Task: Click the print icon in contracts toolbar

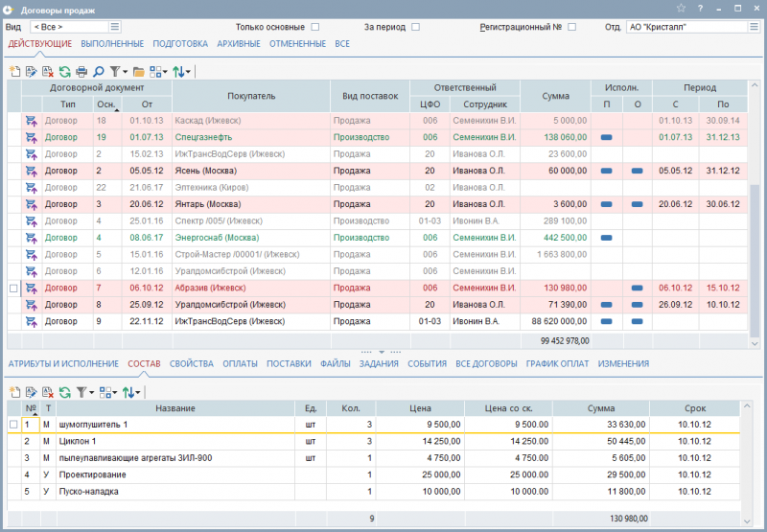Action: (81, 72)
